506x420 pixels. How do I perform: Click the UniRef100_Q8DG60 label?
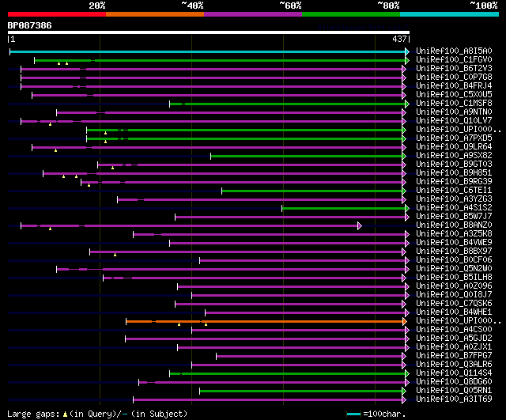click(x=454, y=382)
